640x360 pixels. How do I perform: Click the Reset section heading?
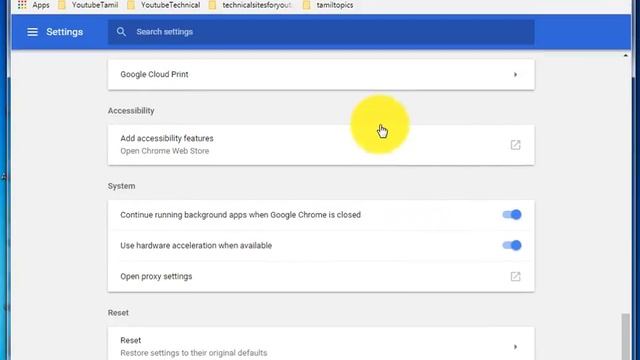point(118,313)
